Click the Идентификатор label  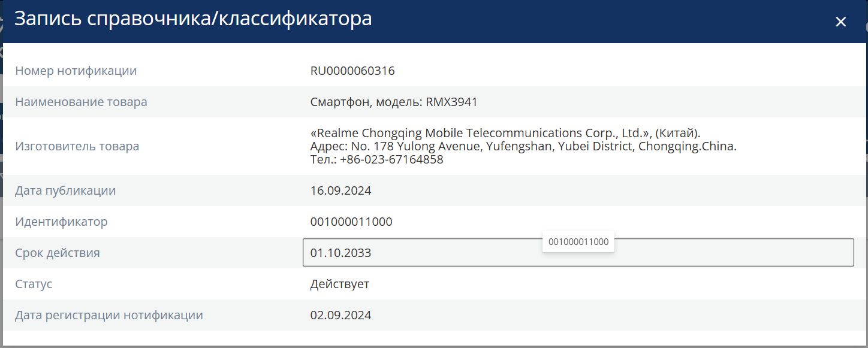tap(61, 222)
